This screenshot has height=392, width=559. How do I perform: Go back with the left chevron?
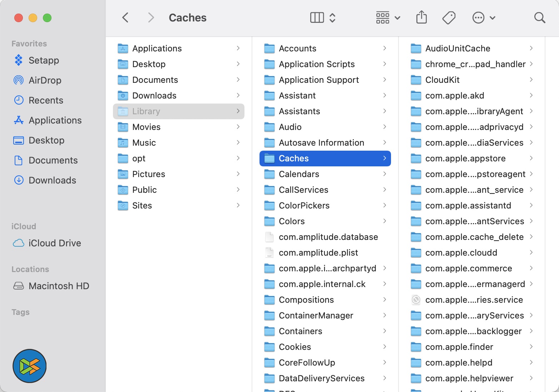pyautogui.click(x=125, y=17)
